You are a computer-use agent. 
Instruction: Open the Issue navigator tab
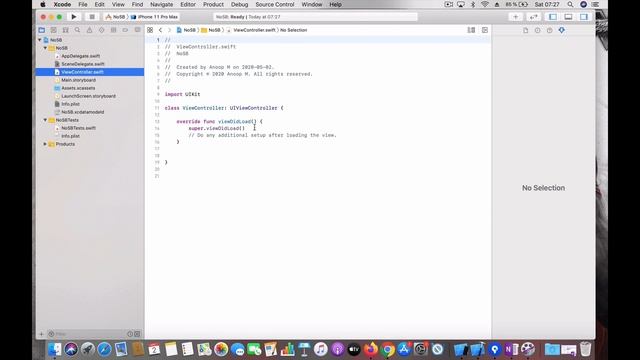click(89, 30)
